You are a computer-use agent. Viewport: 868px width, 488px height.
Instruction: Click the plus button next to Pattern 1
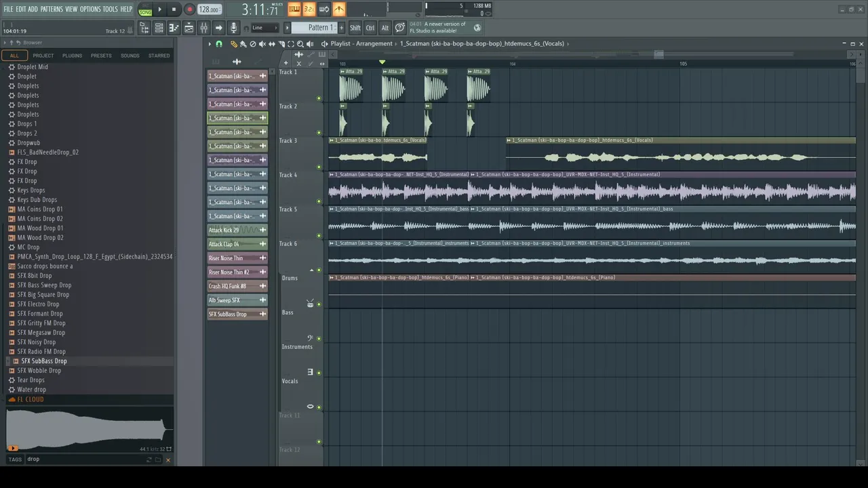click(341, 28)
